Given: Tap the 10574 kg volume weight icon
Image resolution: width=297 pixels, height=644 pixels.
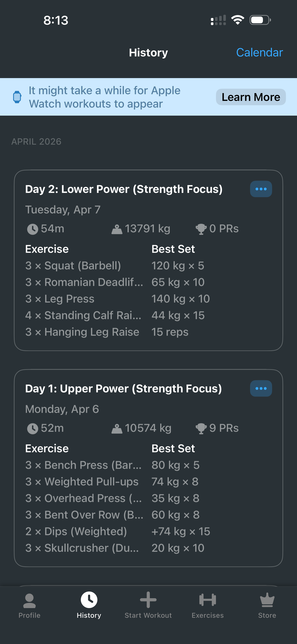Looking at the screenshot, I should [x=117, y=428].
